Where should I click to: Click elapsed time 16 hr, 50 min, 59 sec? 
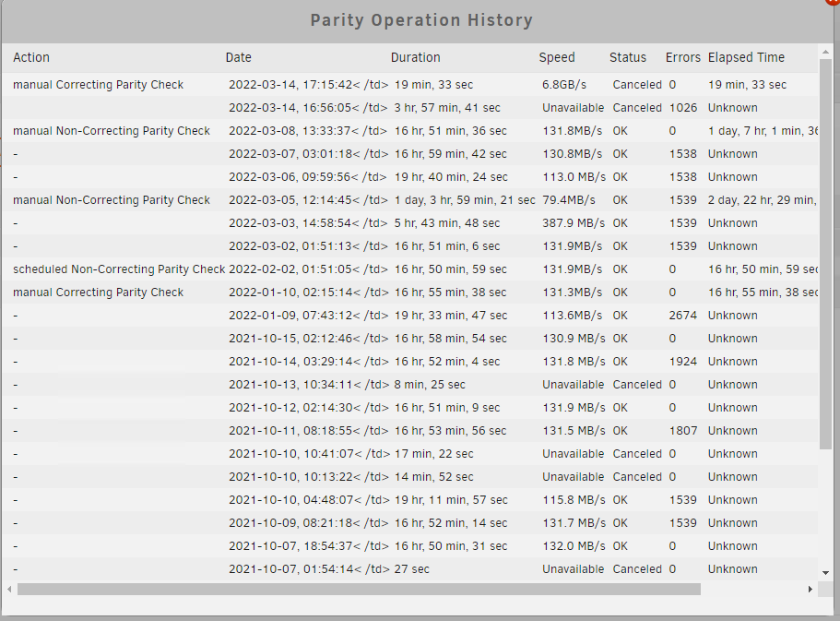[763, 269]
